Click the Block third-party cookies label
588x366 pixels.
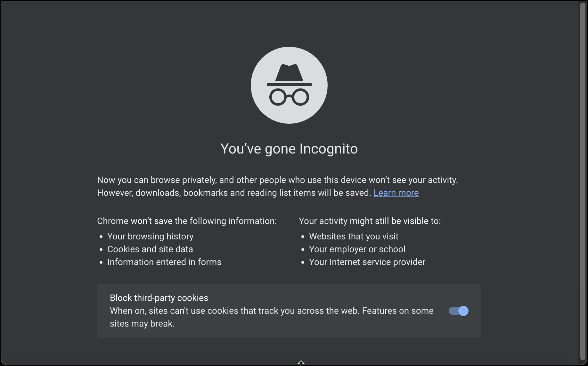[x=159, y=298]
